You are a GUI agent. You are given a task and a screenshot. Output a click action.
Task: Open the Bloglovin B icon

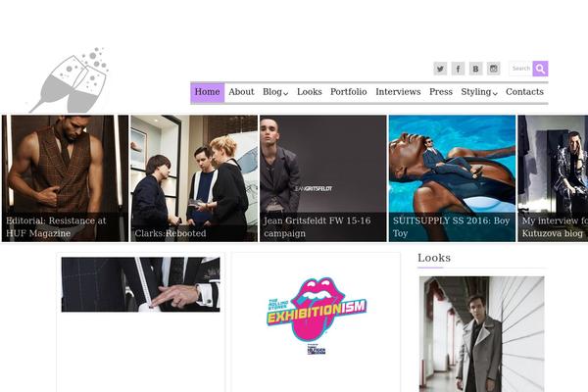pos(476,69)
